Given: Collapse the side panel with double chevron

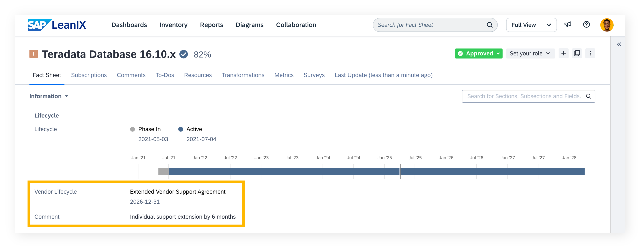Looking at the screenshot, I should [x=619, y=44].
